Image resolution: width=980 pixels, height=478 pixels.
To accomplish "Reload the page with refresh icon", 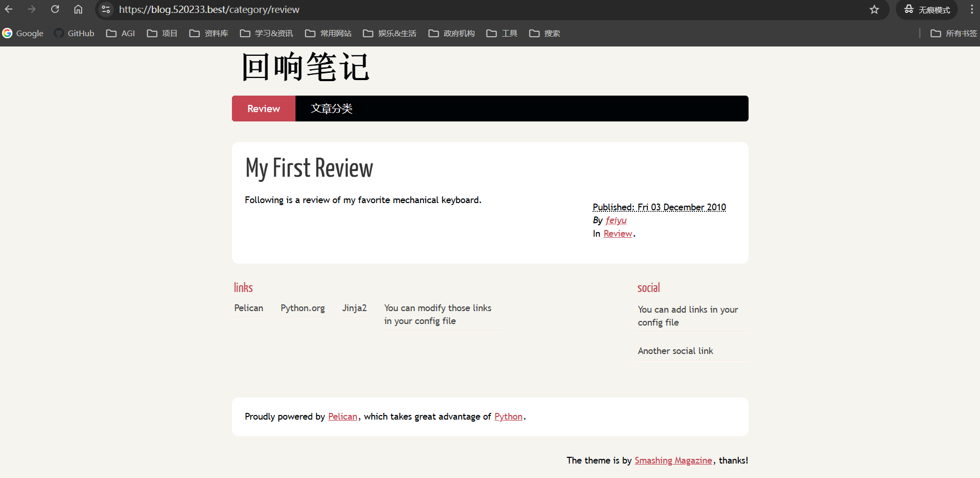I will coord(55,9).
